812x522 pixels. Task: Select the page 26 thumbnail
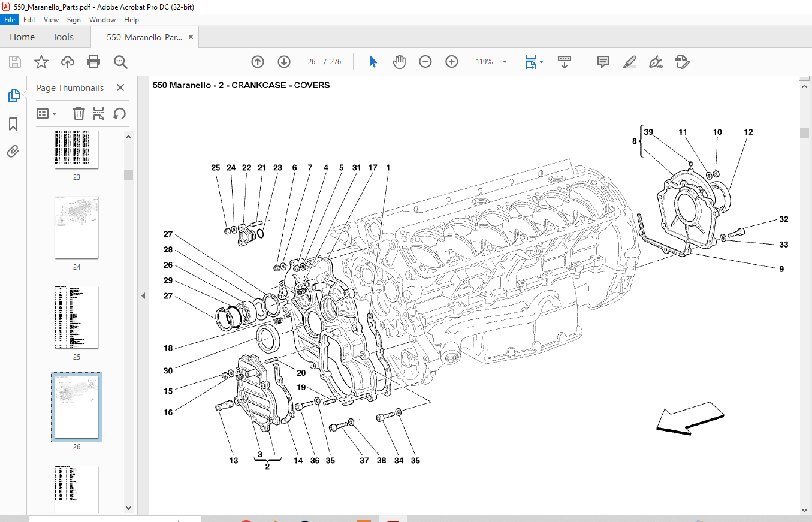tap(77, 407)
